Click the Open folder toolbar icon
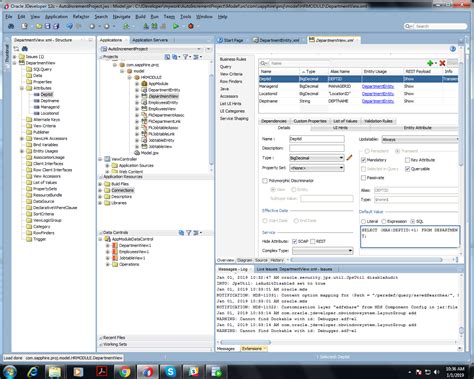Viewport: 474px width, 379px height. pos(39,26)
